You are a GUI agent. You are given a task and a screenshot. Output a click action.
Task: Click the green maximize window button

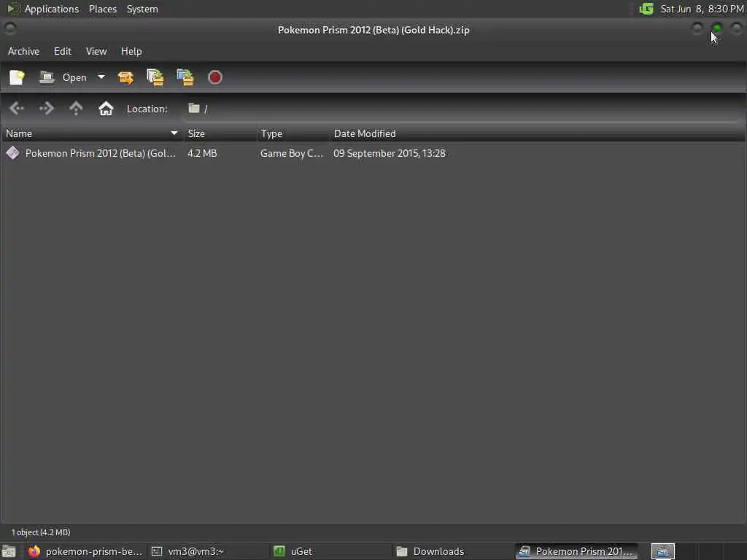click(x=716, y=29)
